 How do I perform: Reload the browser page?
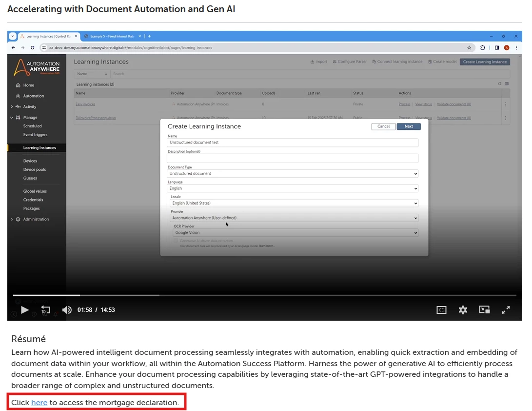pos(33,48)
